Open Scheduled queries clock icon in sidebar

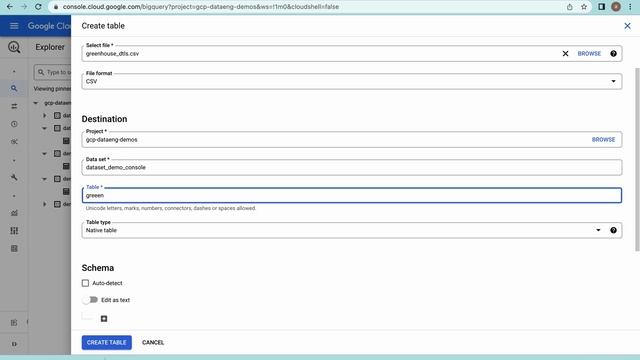[14, 124]
